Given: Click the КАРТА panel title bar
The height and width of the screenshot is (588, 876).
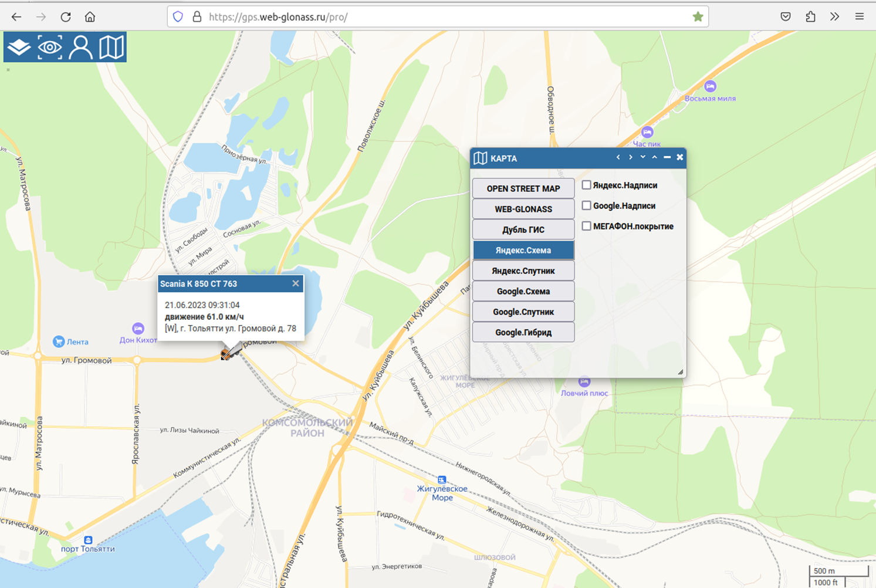Looking at the screenshot, I should click(578, 158).
